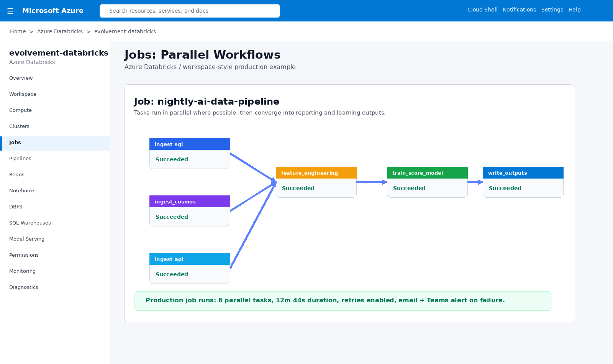Open Notifications
613x364 pixels.
519,10
